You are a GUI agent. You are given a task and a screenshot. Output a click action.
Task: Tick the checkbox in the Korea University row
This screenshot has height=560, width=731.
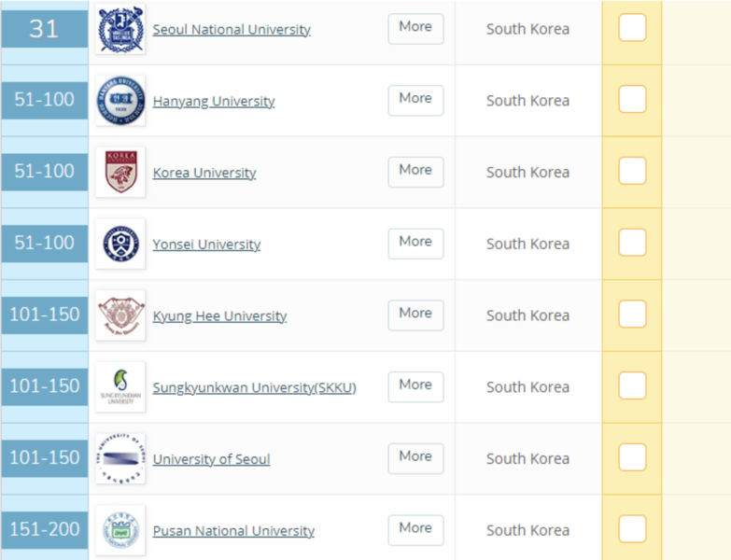point(632,171)
